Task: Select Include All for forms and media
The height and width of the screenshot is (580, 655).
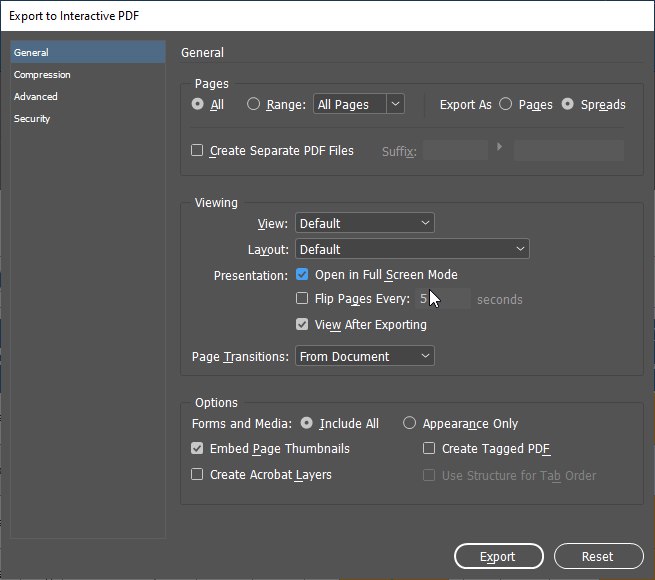Action: [x=307, y=423]
